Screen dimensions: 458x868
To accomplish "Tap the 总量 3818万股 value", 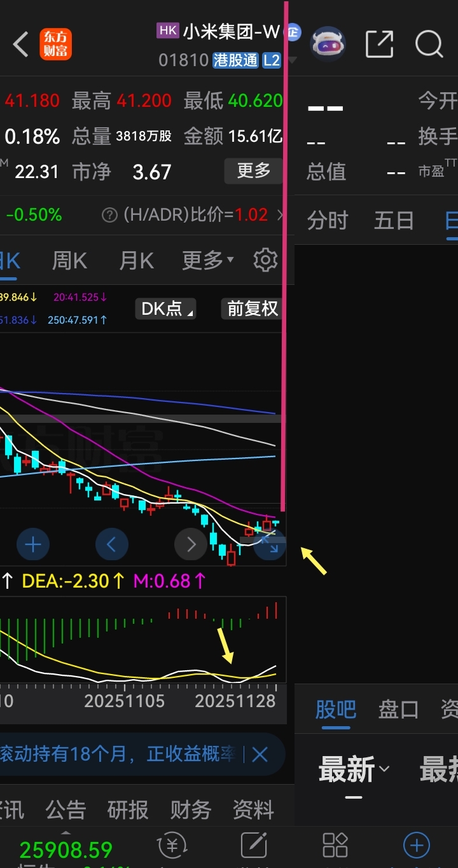I will [144, 136].
